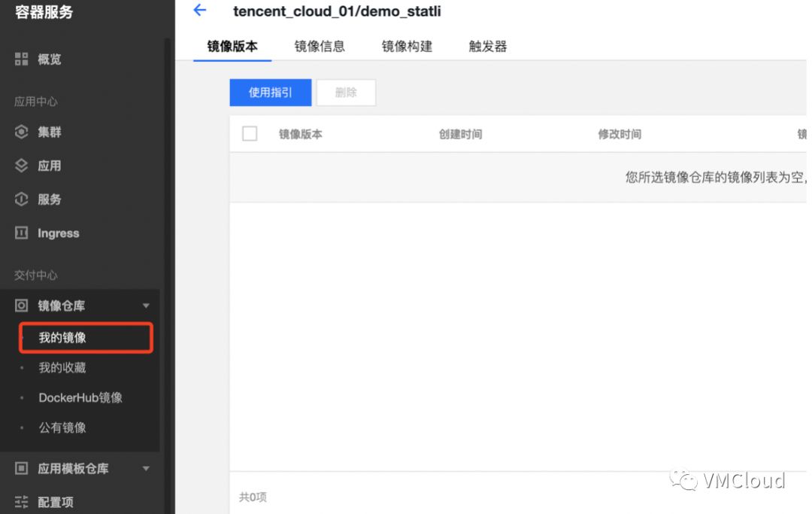
Task: Click the sidebar vertical scrollbar
Action: click(167, 275)
